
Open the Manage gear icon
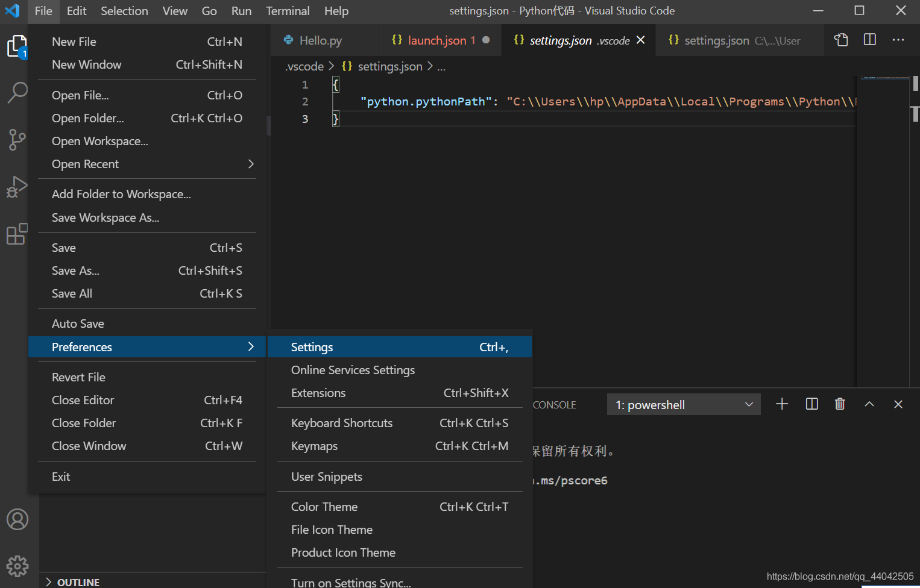point(17,566)
